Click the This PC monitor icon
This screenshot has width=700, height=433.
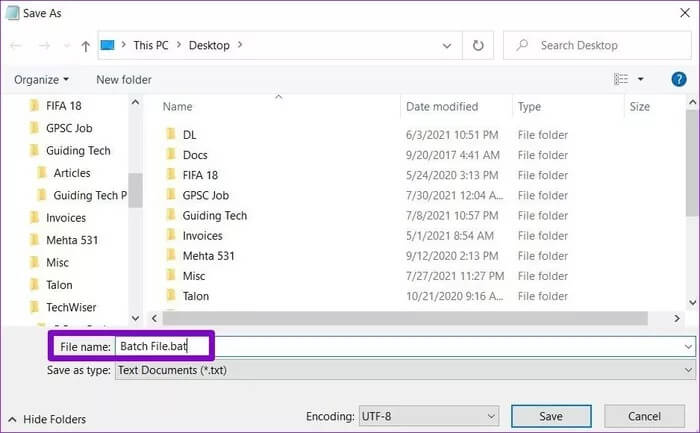(108, 45)
